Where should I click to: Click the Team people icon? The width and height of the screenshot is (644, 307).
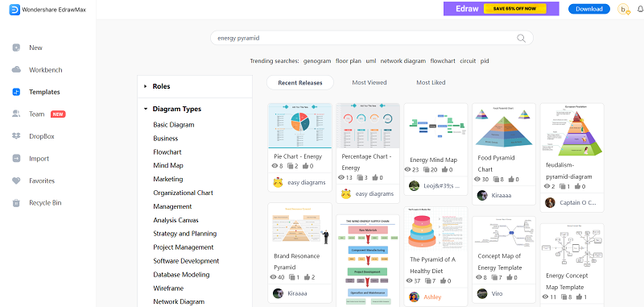(16, 114)
